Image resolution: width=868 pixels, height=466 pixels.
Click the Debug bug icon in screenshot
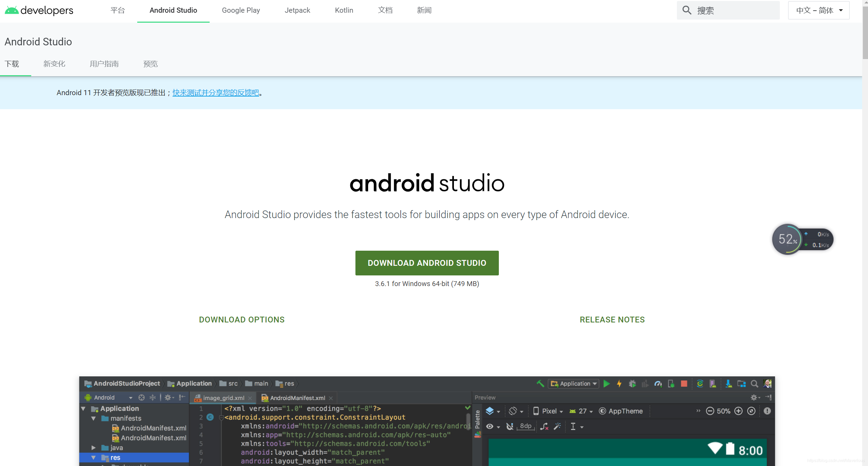pyautogui.click(x=632, y=384)
